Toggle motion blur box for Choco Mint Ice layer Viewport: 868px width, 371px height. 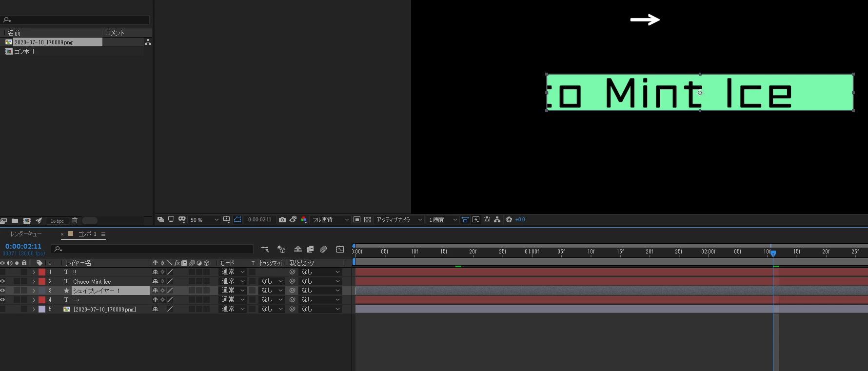point(192,281)
